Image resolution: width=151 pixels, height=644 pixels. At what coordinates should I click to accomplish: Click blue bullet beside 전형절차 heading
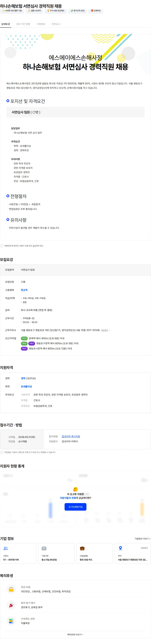pos(8,196)
